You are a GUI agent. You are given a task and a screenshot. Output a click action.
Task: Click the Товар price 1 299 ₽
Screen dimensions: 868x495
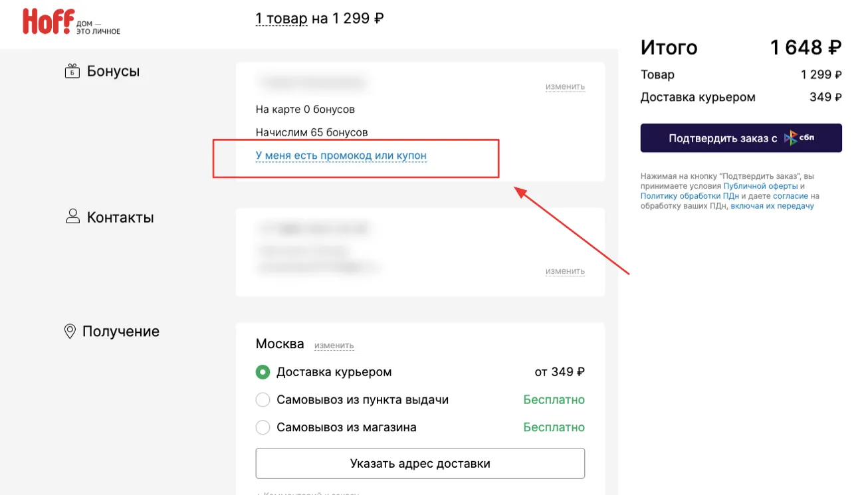(821, 75)
